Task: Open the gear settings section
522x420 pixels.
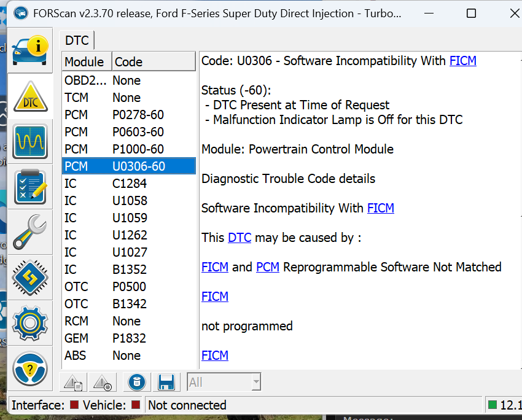Action: coord(30,321)
